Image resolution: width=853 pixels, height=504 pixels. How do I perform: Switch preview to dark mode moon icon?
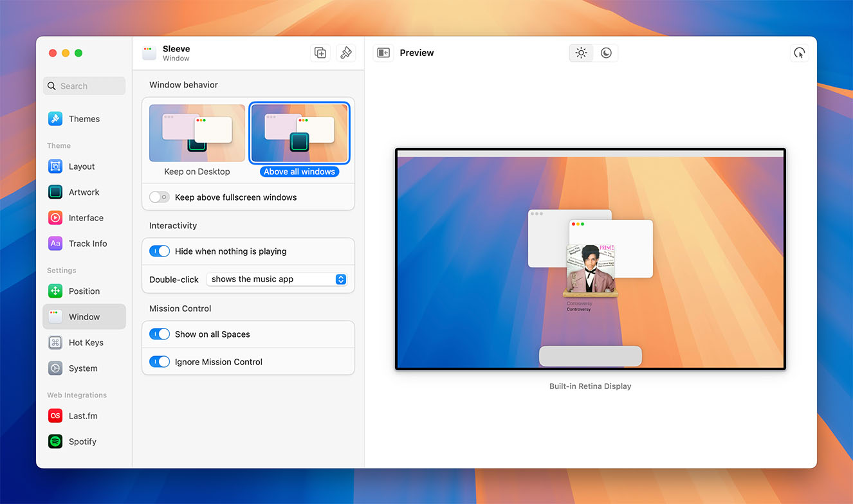click(606, 53)
